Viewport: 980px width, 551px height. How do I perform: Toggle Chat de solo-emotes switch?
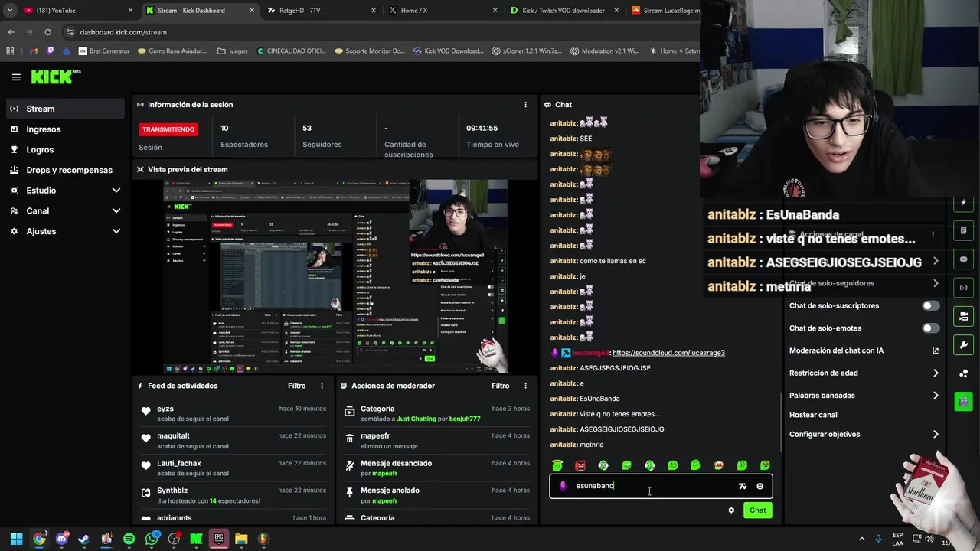tap(930, 328)
